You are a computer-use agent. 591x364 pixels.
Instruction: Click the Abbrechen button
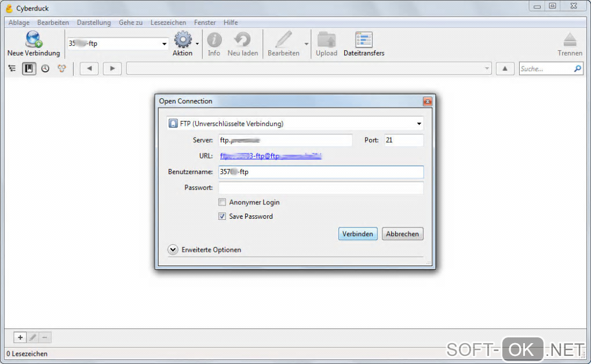[x=403, y=234]
